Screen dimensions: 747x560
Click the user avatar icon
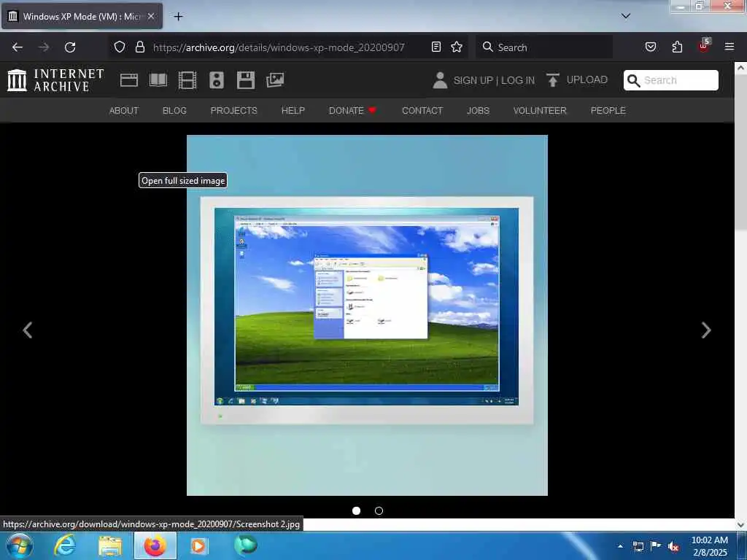[x=440, y=80]
